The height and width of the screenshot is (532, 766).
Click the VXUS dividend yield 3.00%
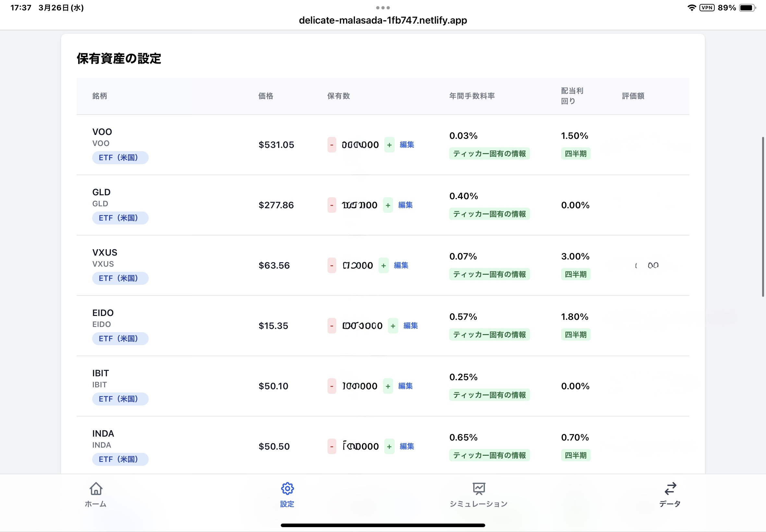pos(575,256)
